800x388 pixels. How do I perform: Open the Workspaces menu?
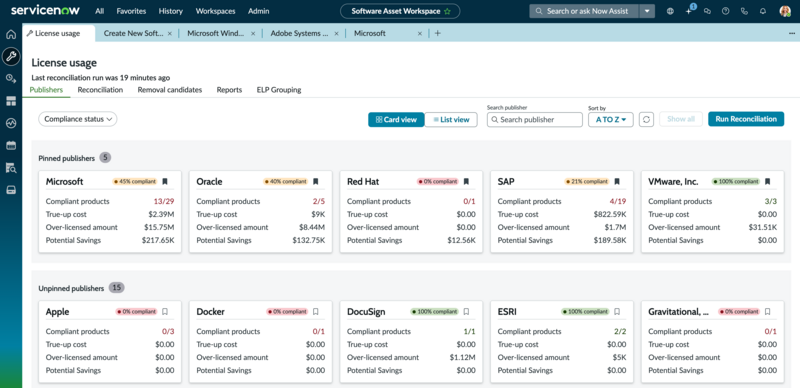[x=215, y=11]
